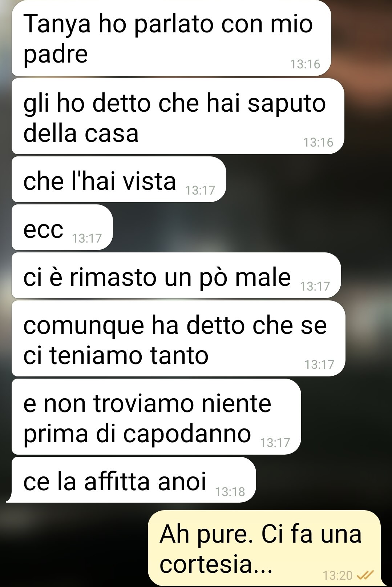
Task: Tap the short 'ecc' message bubble
Action: [x=62, y=227]
